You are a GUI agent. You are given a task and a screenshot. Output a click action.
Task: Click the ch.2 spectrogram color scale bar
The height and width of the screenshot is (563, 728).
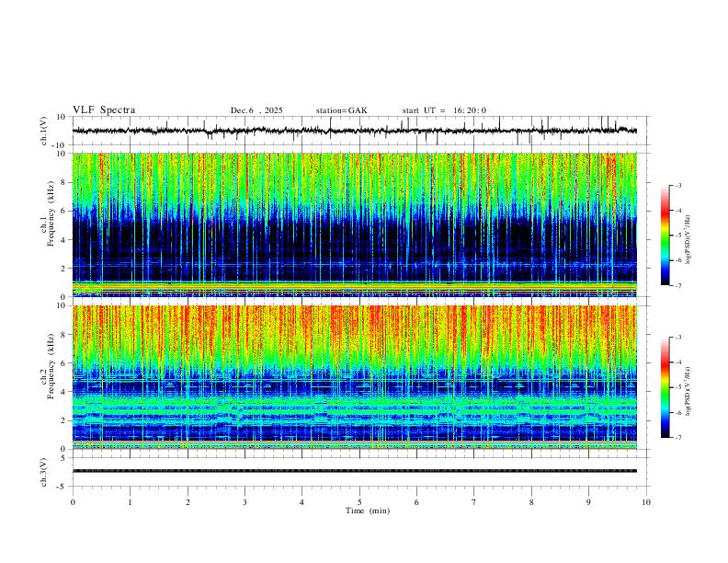pyautogui.click(x=665, y=387)
